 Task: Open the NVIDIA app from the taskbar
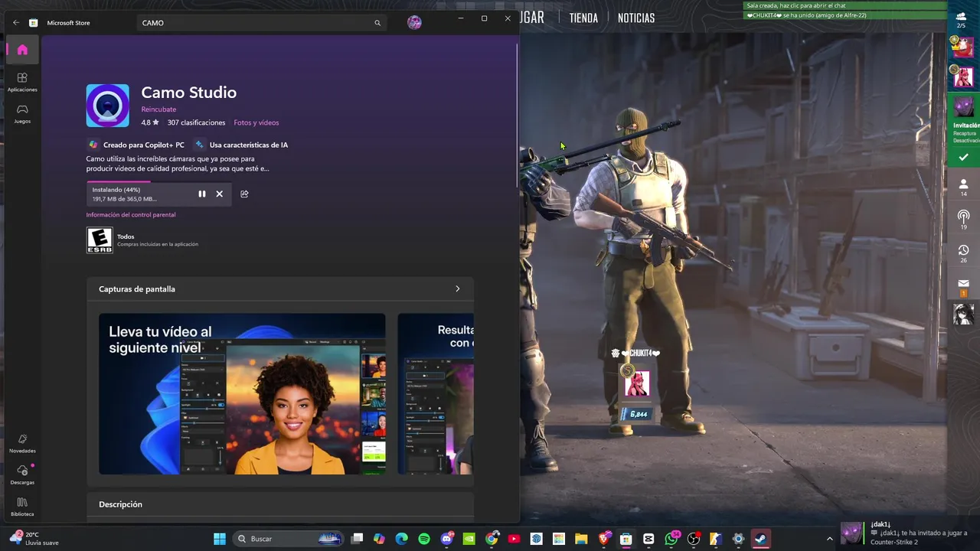tap(469, 539)
